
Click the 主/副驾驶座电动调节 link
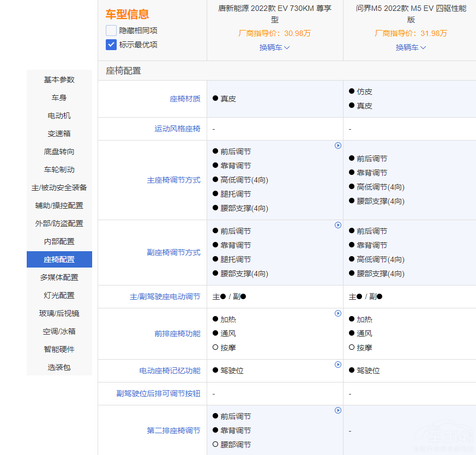[x=165, y=297]
